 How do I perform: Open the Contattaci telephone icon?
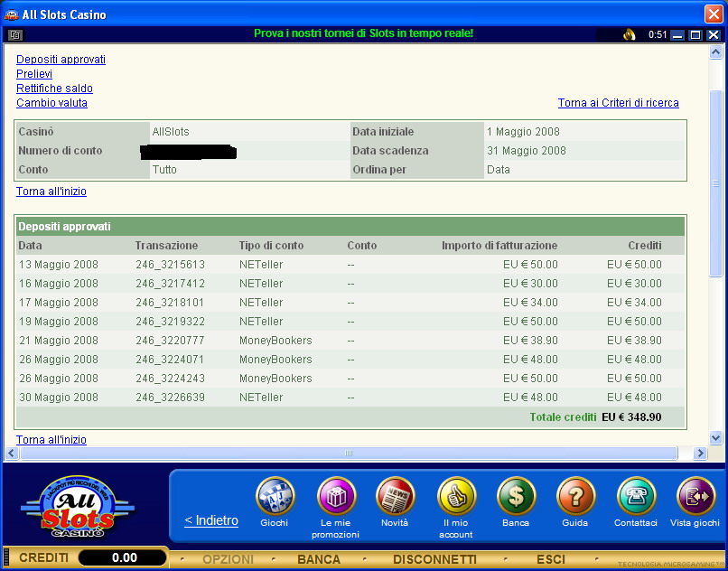[636, 496]
